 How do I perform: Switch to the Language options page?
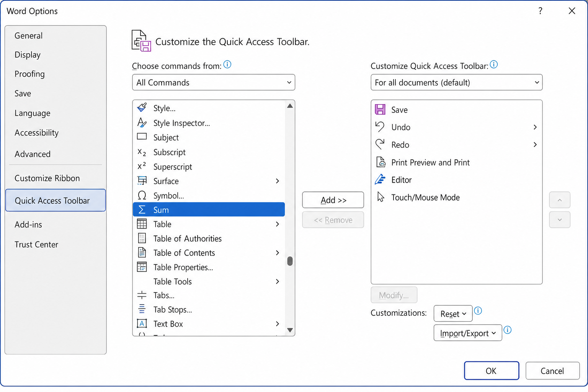(x=56, y=113)
